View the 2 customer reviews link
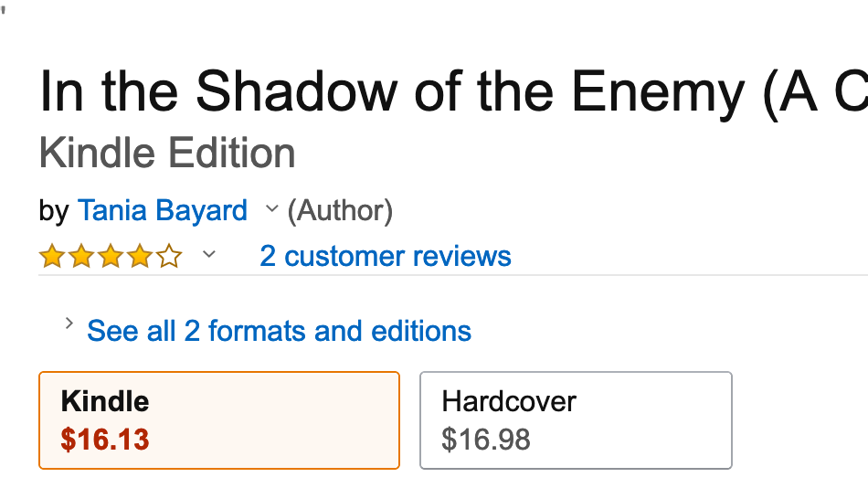Viewport: 868px width, 488px height. click(x=385, y=256)
